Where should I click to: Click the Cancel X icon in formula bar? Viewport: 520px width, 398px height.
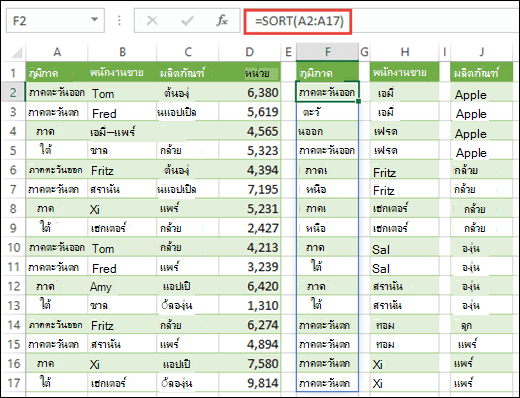tap(152, 21)
